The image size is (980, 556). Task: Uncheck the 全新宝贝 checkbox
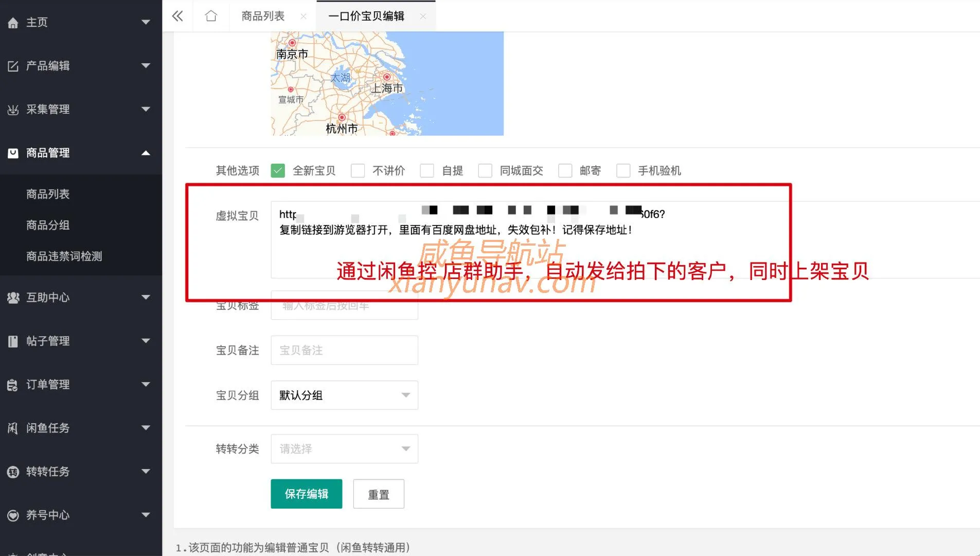(278, 170)
